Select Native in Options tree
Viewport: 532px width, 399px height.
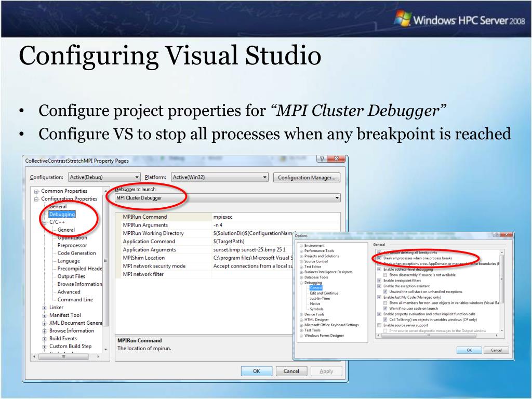[x=315, y=303]
